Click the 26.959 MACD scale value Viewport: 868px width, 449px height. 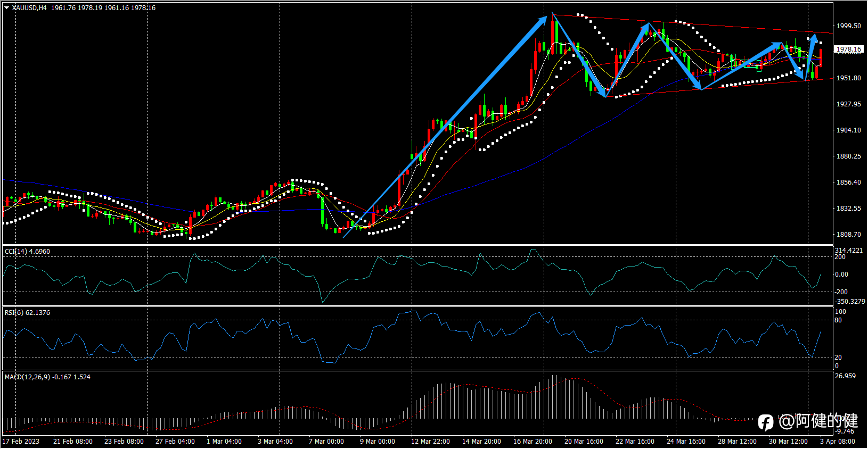[x=846, y=376]
